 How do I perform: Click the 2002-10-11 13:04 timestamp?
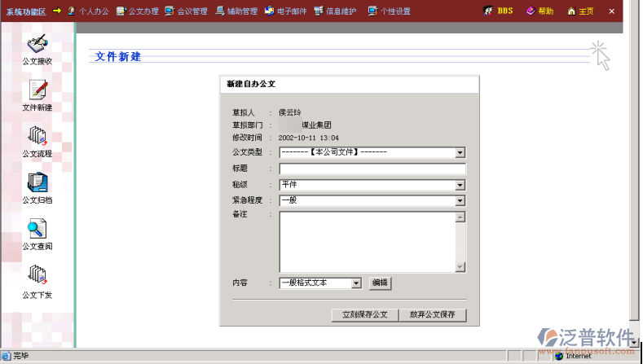coord(308,138)
